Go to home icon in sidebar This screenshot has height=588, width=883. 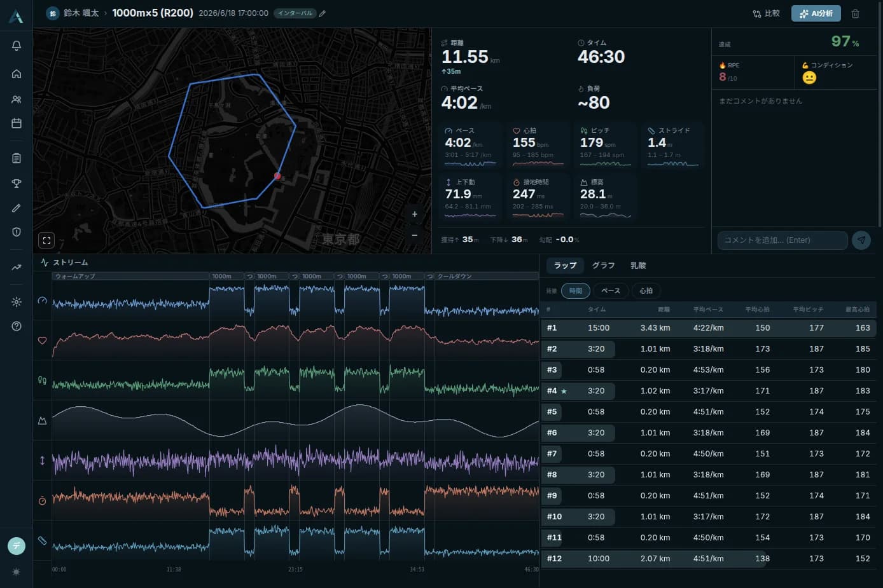point(17,74)
